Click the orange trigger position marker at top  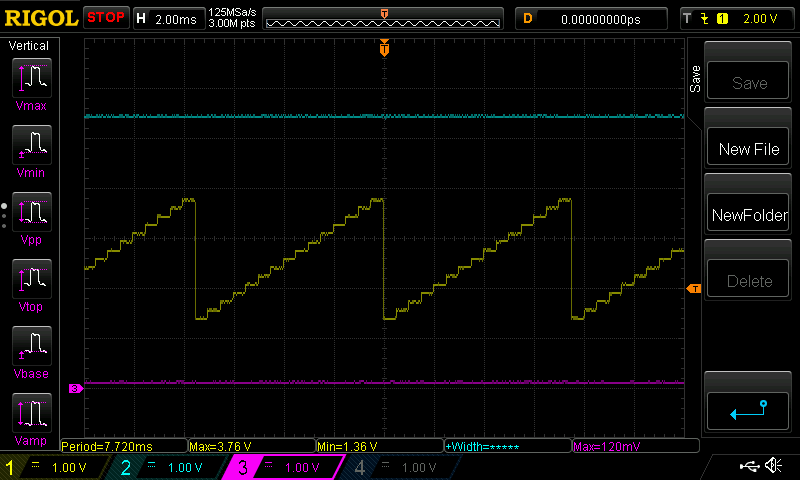tap(384, 47)
